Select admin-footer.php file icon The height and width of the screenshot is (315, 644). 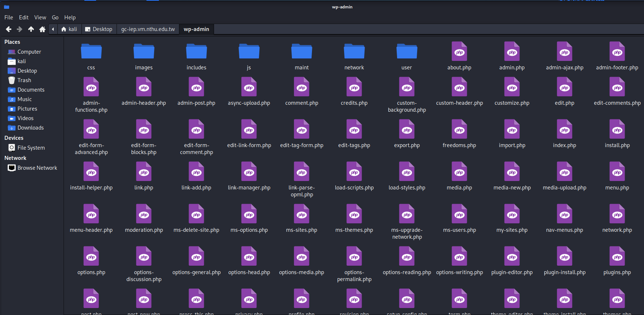[617, 51]
